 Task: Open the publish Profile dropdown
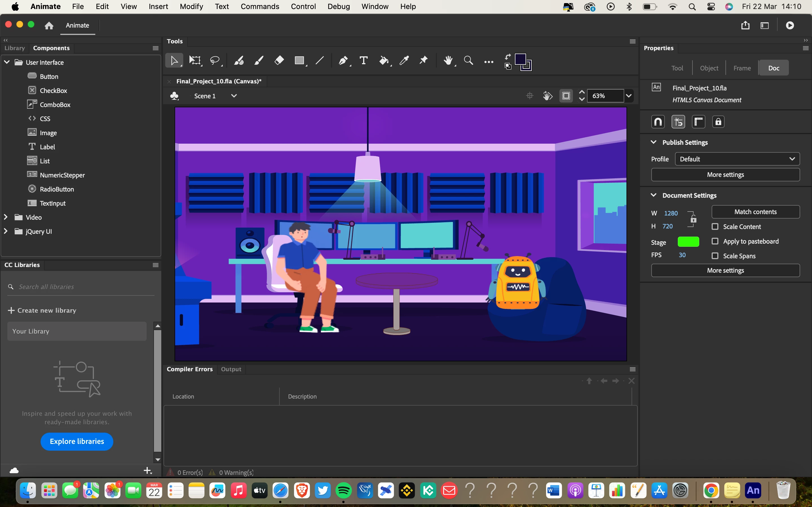click(737, 159)
